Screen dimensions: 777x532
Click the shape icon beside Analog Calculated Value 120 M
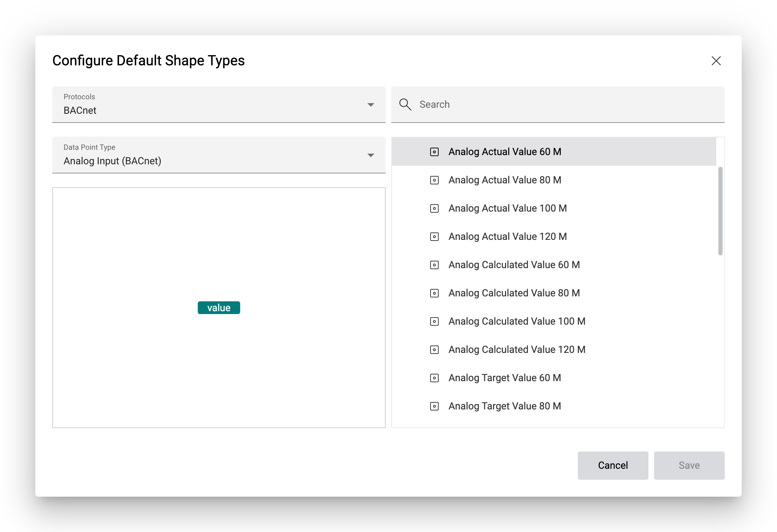434,350
